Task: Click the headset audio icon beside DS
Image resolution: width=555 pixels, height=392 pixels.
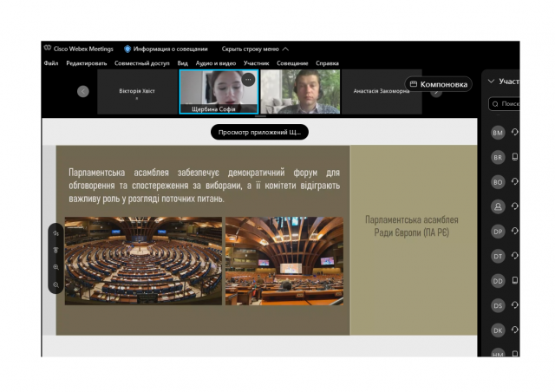Action: click(x=515, y=305)
